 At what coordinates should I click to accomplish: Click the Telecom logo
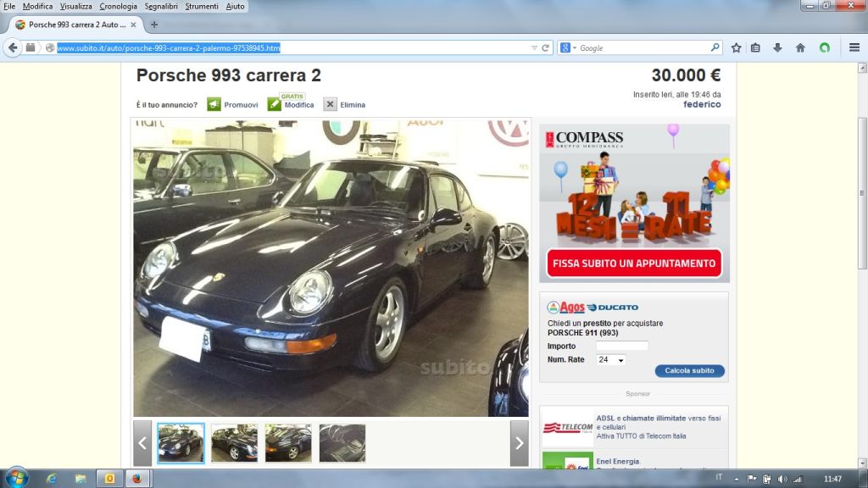click(567, 428)
